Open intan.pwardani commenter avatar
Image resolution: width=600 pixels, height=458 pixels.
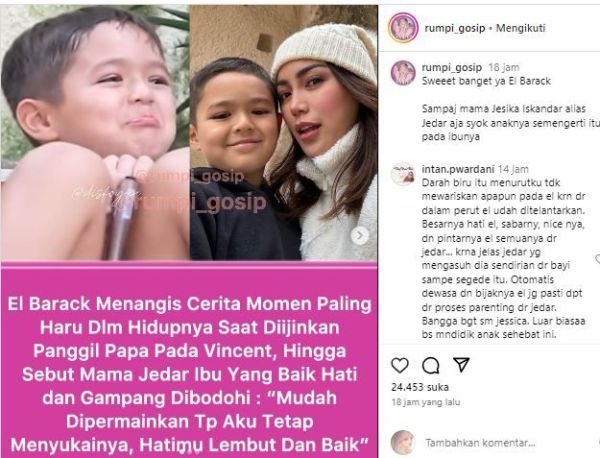coord(403,174)
